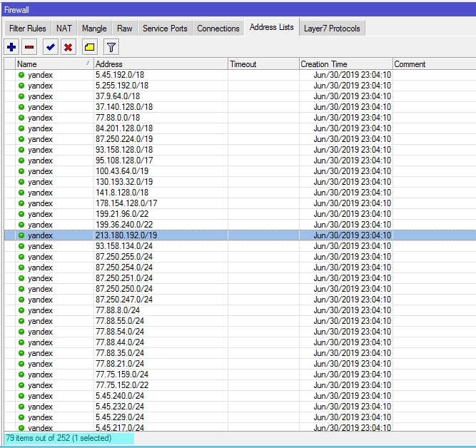Select address 5.255.192.0/18
The height and width of the screenshot is (448, 476).
coord(122,86)
